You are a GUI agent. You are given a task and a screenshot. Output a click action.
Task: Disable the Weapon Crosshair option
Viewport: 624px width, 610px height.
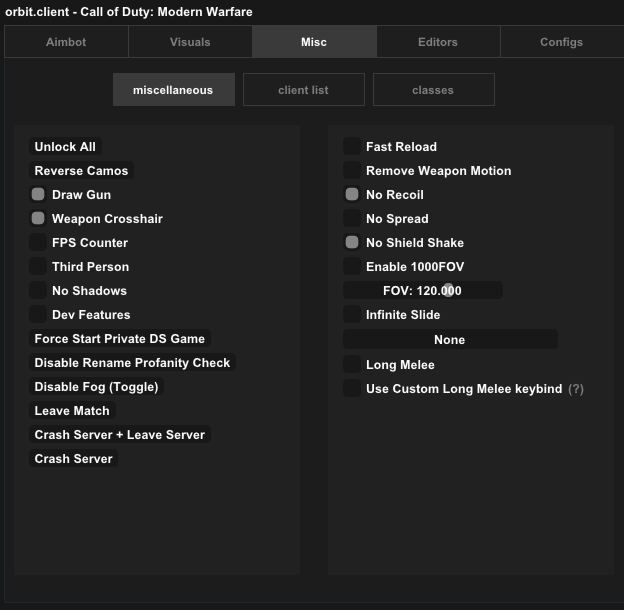38,219
